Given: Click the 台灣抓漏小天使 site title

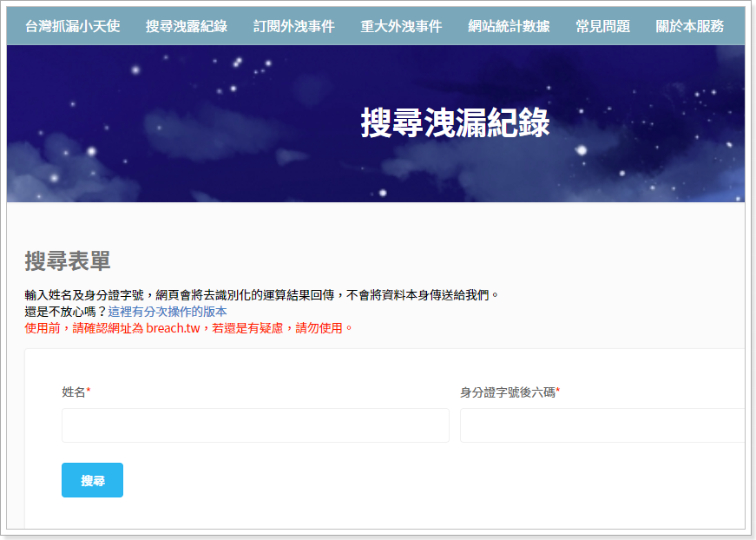Looking at the screenshot, I should pyautogui.click(x=73, y=26).
